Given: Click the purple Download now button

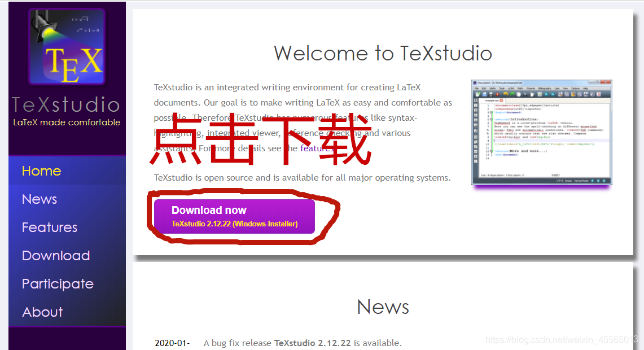Looking at the screenshot, I should point(235,216).
